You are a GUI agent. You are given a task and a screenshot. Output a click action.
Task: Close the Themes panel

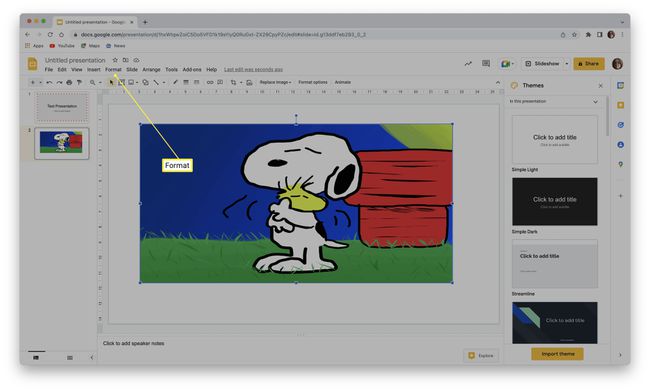(601, 85)
